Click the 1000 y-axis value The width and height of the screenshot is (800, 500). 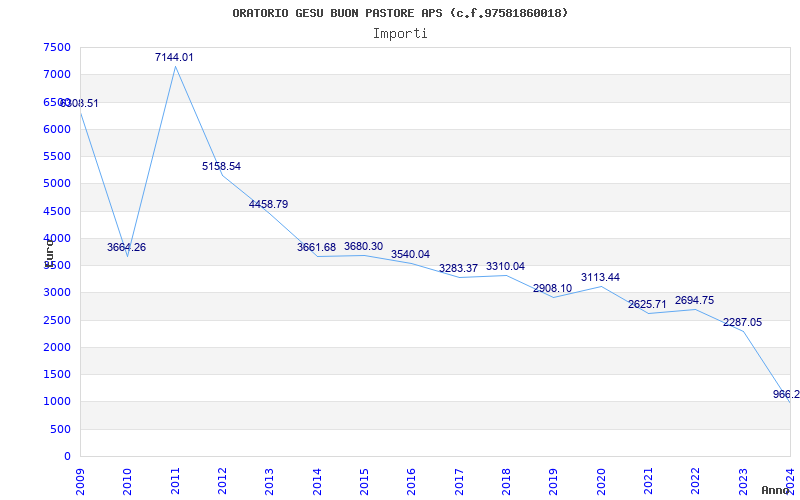click(x=57, y=402)
